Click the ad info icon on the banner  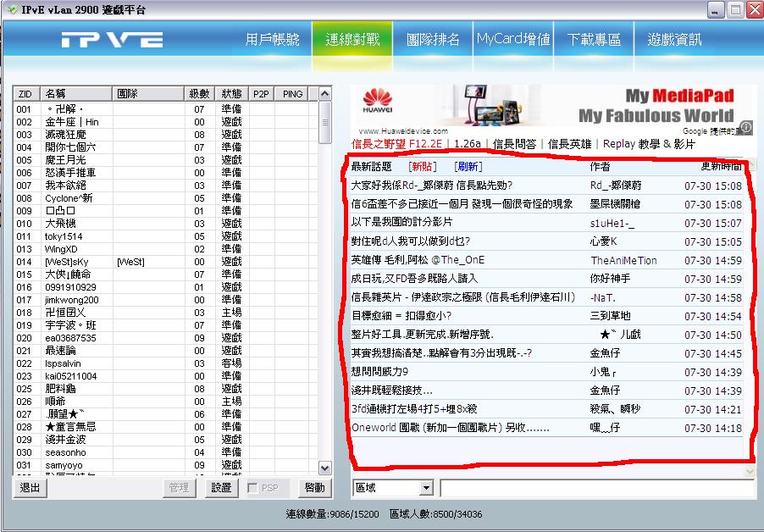tap(746, 126)
